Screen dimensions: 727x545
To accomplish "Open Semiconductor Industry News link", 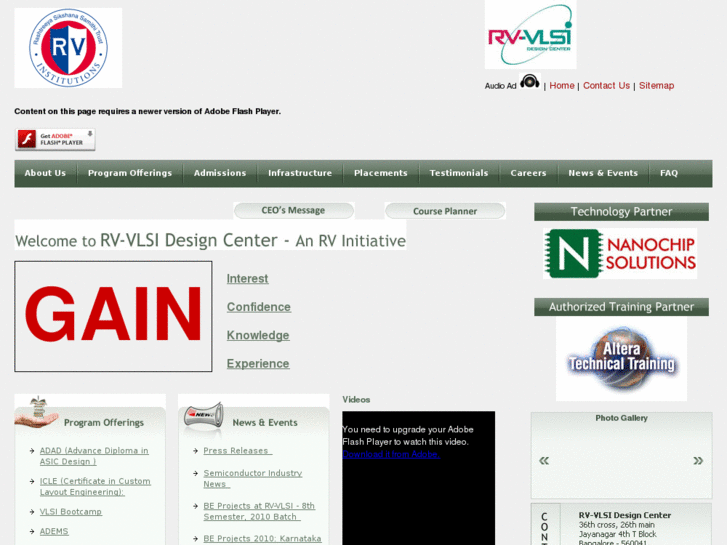I will pyautogui.click(x=253, y=478).
